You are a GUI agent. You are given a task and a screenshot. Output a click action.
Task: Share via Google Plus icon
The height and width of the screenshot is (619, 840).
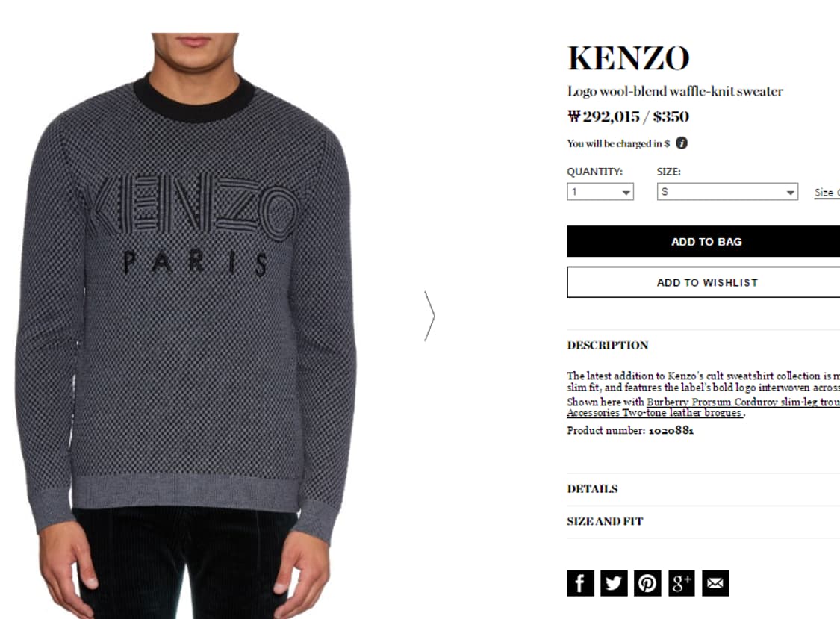(682, 583)
